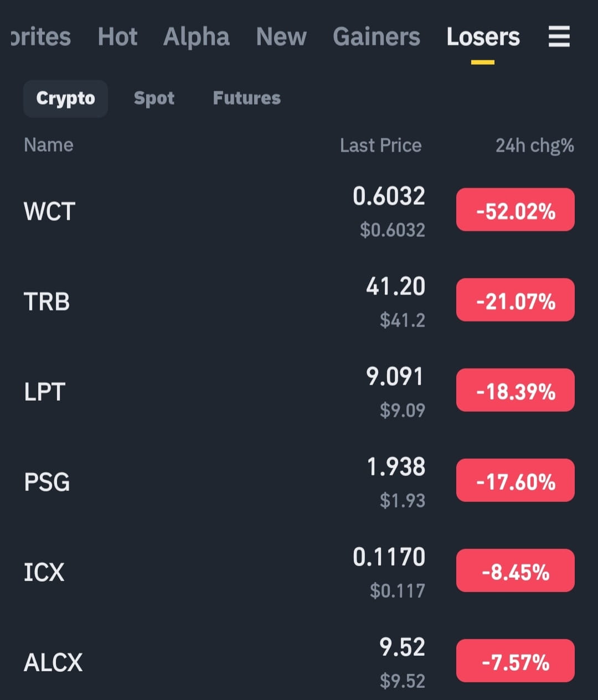
Task: Sort list by Name column
Action: pyautogui.click(x=49, y=145)
